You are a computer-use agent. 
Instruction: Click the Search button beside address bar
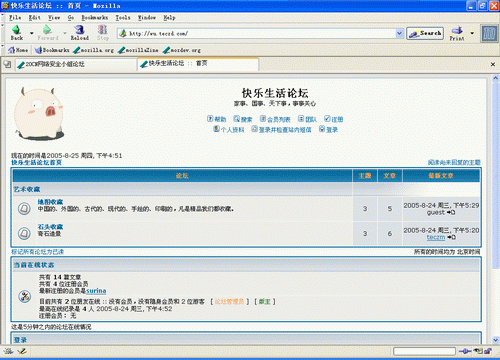pyautogui.click(x=425, y=33)
